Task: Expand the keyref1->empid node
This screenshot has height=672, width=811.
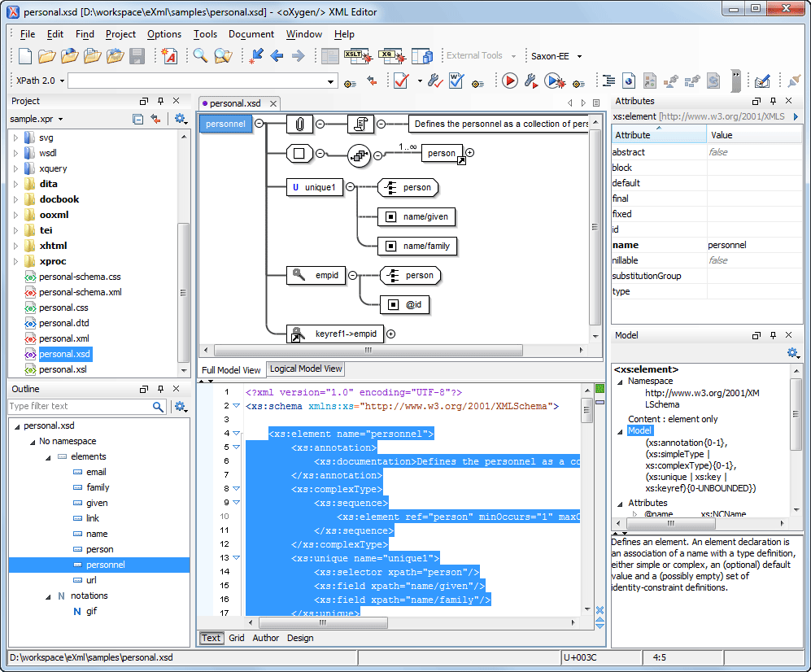Action: click(390, 334)
